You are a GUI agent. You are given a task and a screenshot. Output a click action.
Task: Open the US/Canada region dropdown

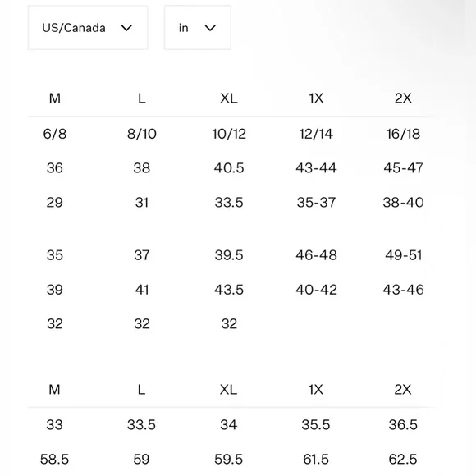point(88,28)
